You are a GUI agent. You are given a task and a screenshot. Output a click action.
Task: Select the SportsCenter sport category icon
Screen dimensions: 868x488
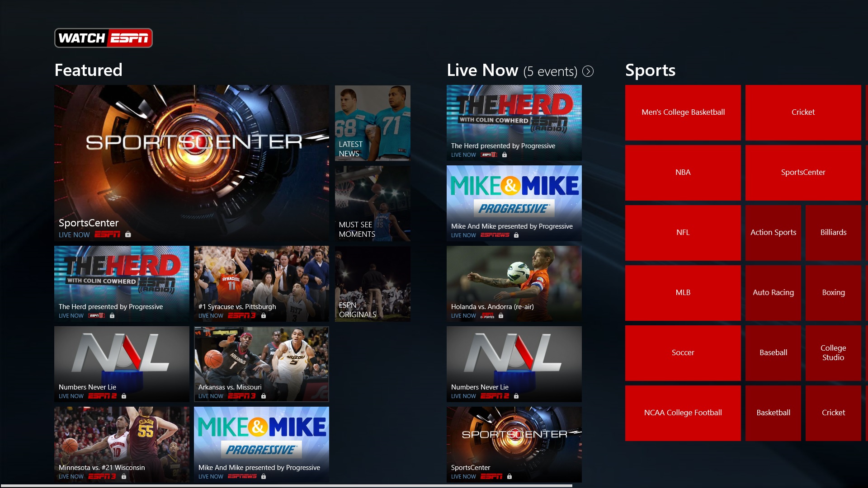click(803, 172)
